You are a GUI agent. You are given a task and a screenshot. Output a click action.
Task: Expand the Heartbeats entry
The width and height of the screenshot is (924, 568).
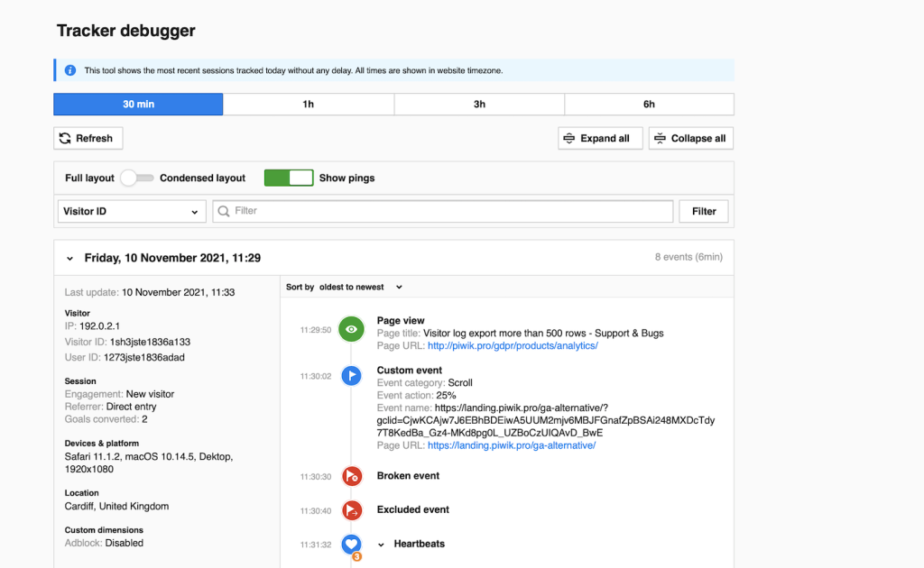point(382,545)
